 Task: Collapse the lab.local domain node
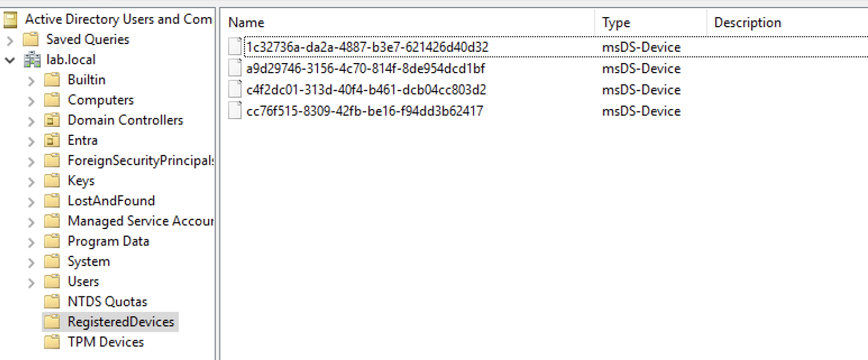10,60
